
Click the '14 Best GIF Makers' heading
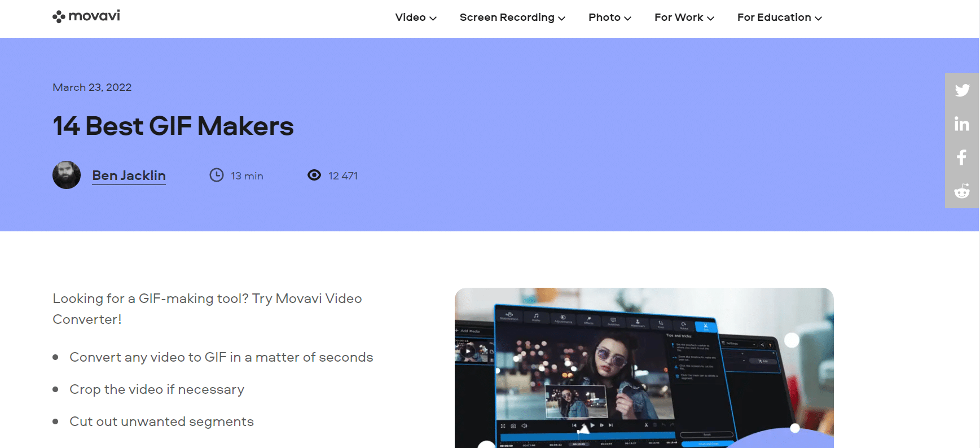(173, 126)
